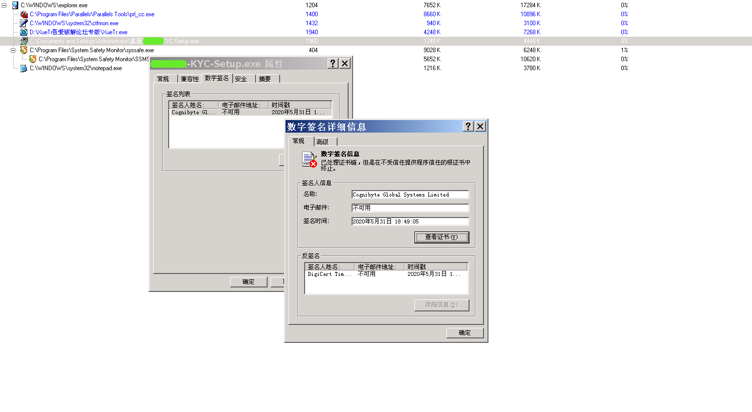The width and height of the screenshot is (752, 412).
Task: Click the syssafe.exe shield icon
Action: 24,50
